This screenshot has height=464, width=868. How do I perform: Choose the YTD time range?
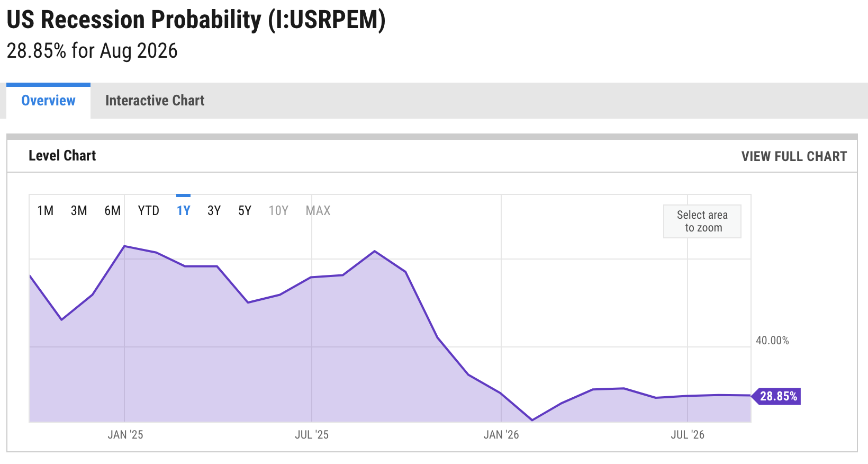pos(148,211)
